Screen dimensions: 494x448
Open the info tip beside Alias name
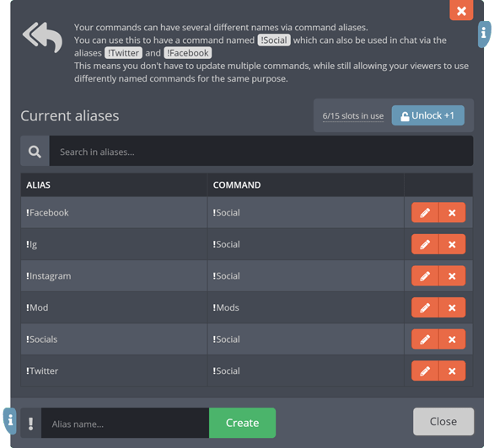(10, 420)
